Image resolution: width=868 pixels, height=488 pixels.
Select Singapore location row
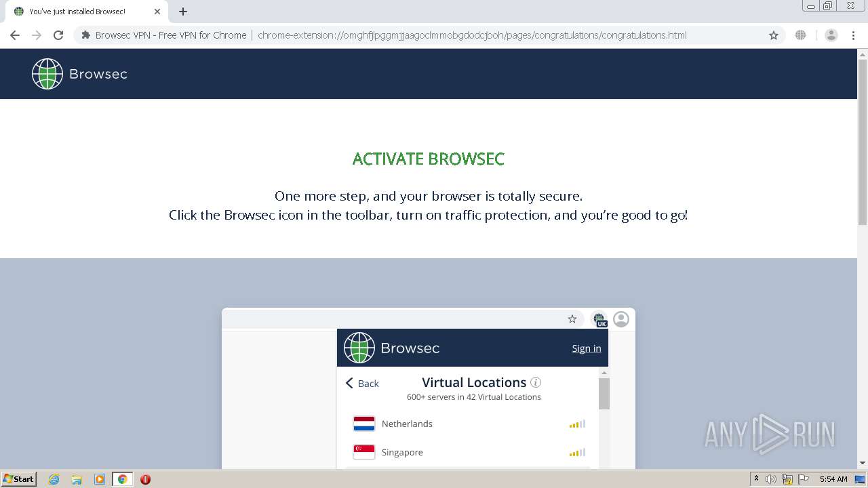[x=468, y=453]
